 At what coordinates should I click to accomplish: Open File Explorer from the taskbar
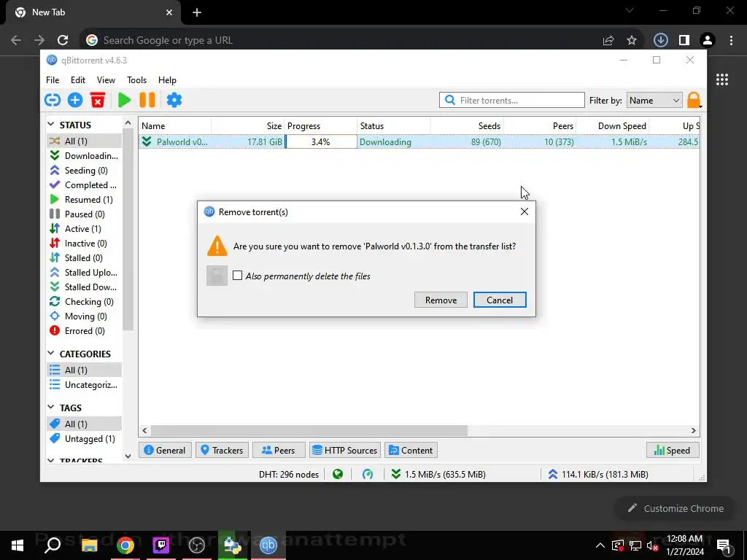[x=89, y=545]
